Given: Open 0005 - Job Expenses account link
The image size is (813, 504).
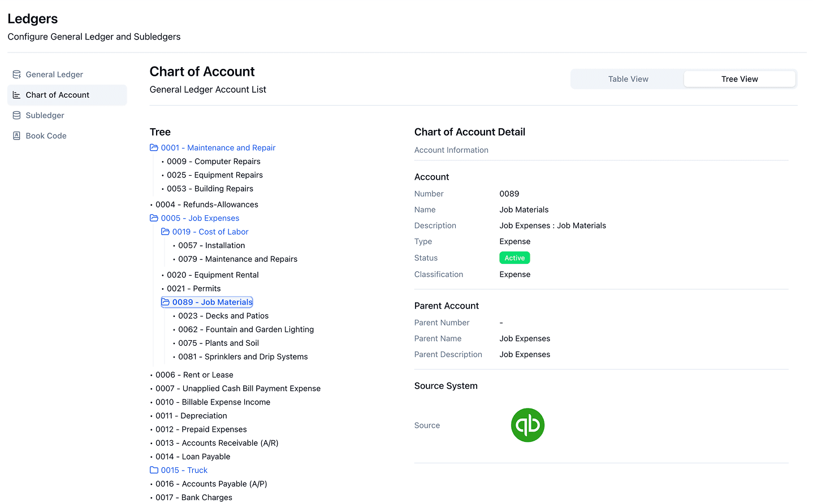Looking at the screenshot, I should coord(200,218).
